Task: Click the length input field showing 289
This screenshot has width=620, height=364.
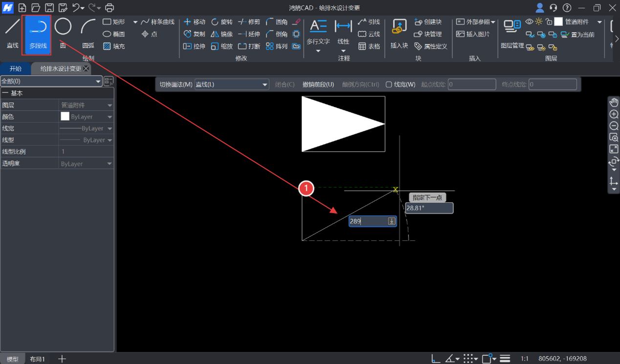Action: point(367,221)
